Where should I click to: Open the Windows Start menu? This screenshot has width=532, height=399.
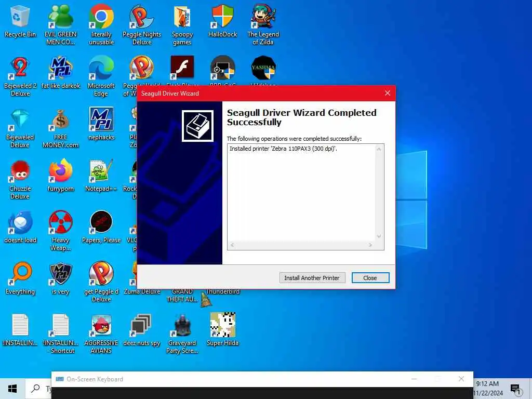coord(12,389)
